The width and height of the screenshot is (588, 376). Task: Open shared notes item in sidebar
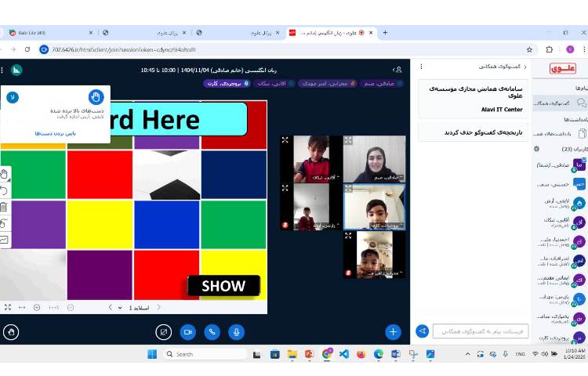(x=560, y=133)
